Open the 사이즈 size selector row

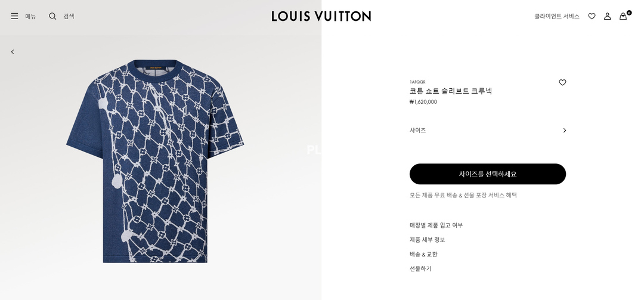(488, 130)
